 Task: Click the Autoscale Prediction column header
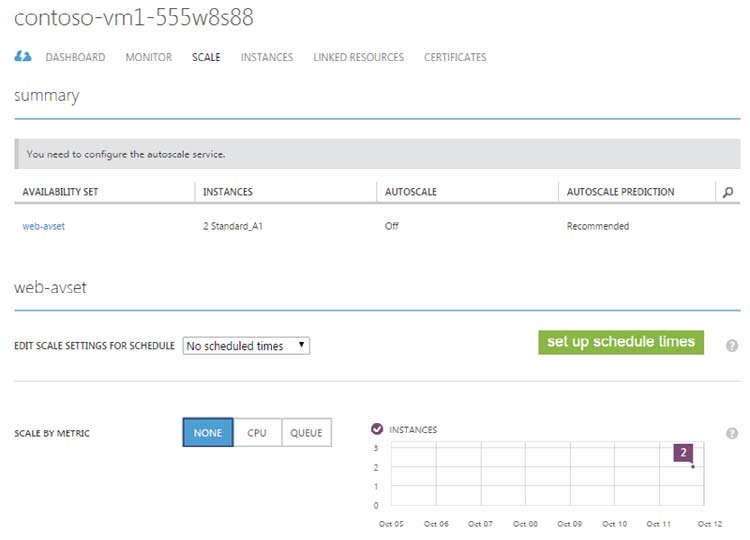pos(620,192)
